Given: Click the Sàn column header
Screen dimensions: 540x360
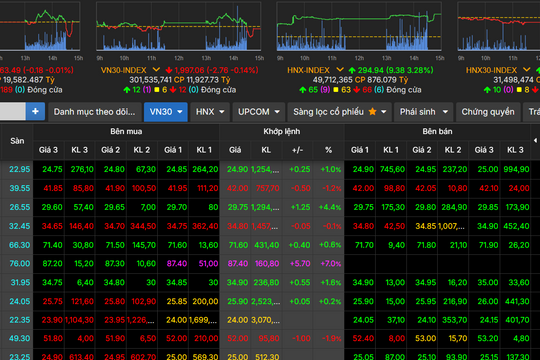Looking at the screenshot, I should click(x=17, y=141).
